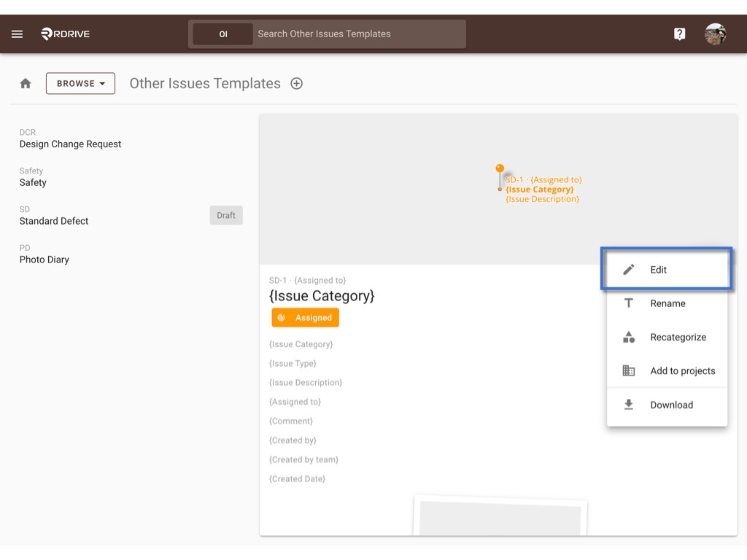The image size is (747, 560).
Task: Click the shapes icon beside Recategorize
Action: pos(629,337)
